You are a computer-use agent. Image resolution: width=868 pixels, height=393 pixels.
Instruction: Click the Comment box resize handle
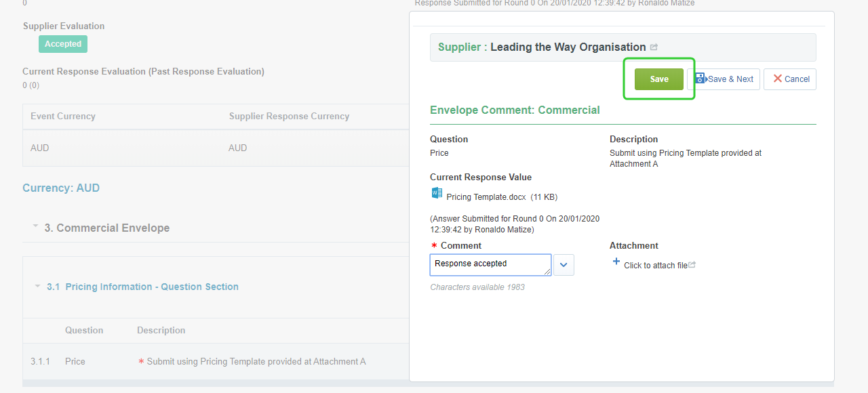(x=547, y=272)
